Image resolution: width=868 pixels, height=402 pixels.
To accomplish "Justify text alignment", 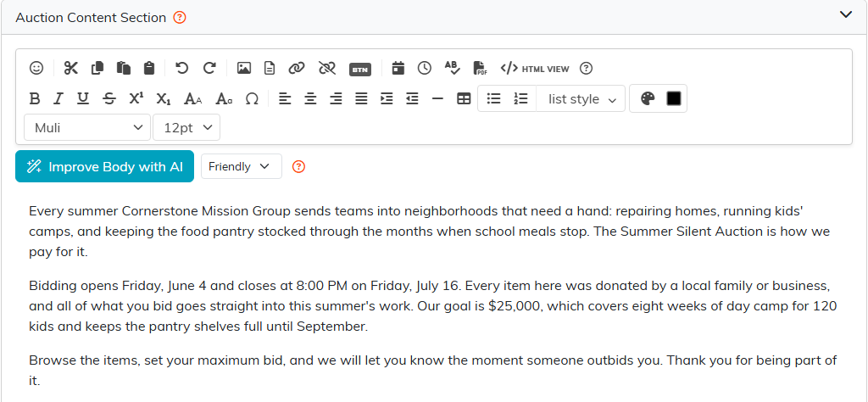I will pos(361,99).
